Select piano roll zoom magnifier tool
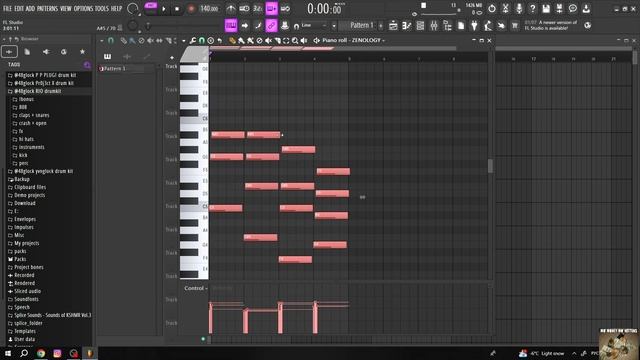 (x=295, y=40)
